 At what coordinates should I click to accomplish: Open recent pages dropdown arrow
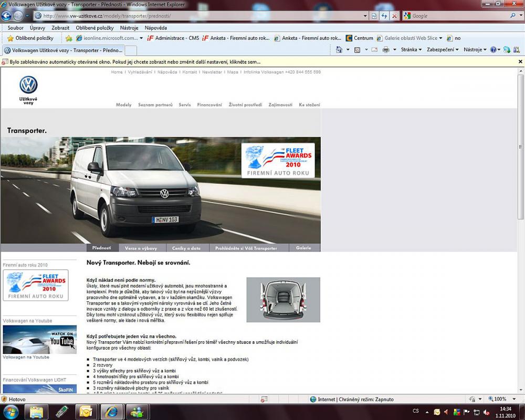(x=27, y=16)
